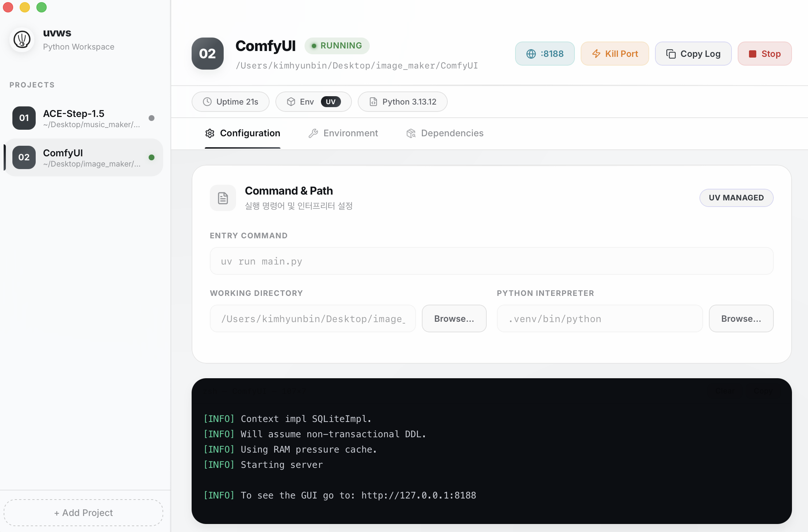Click the file icon beside Python 3.13.12
This screenshot has width=808, height=532.
click(373, 102)
